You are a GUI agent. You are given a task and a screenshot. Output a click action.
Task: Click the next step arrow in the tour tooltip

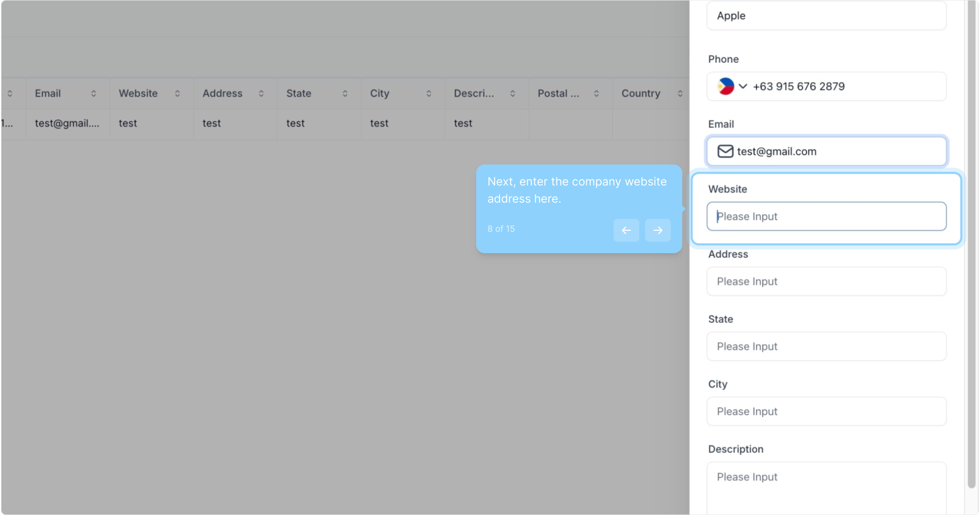point(657,230)
